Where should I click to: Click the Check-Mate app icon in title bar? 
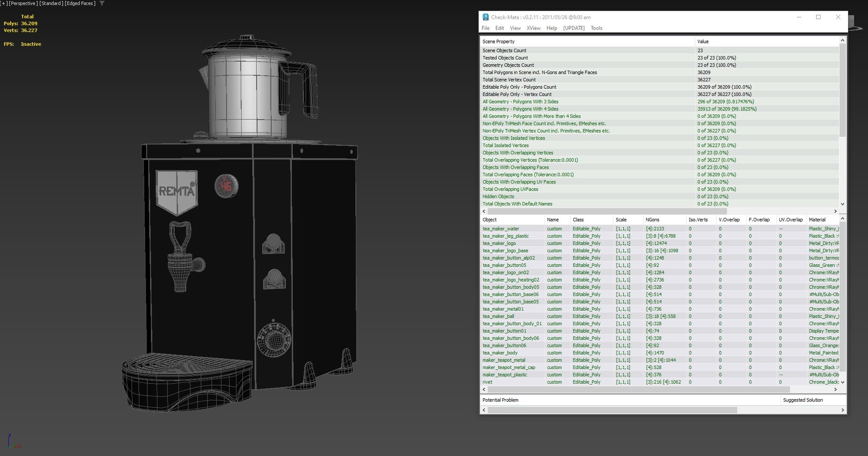(x=486, y=17)
